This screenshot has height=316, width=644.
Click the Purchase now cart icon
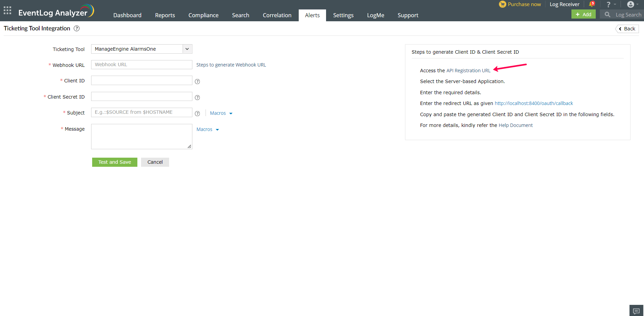pyautogui.click(x=503, y=4)
